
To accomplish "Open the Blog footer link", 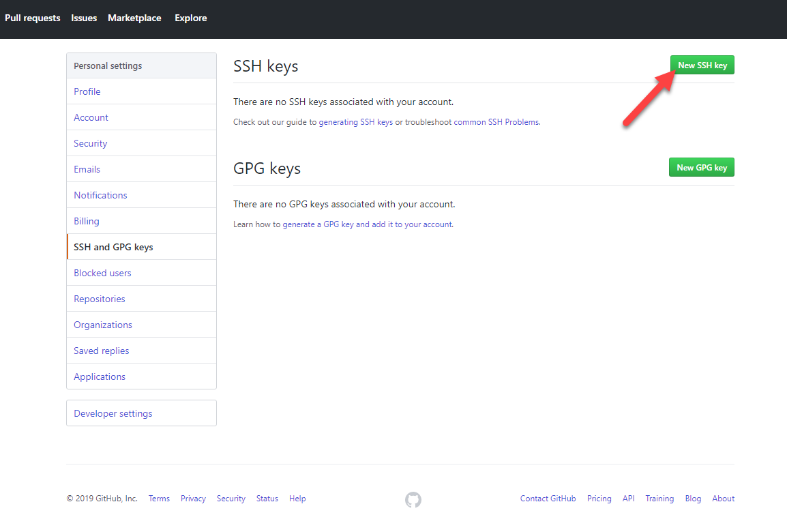I will (x=693, y=499).
